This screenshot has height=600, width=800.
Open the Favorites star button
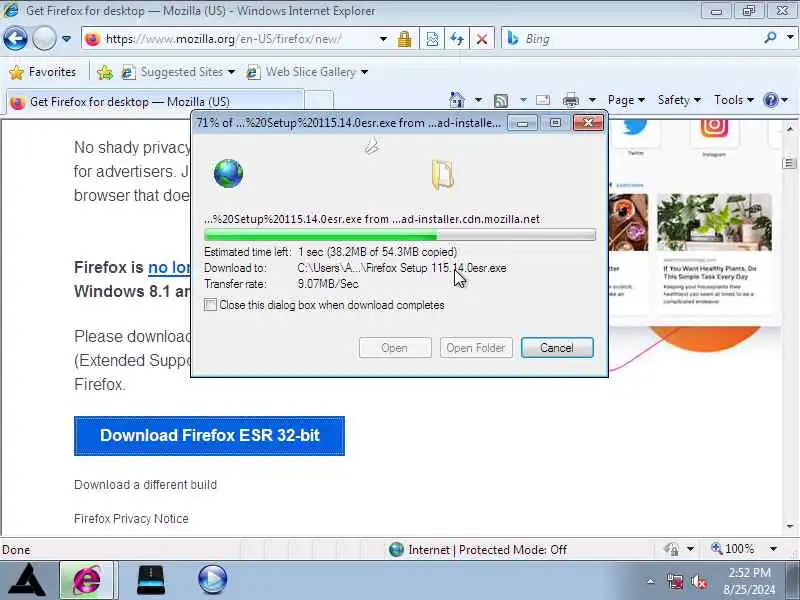pos(43,72)
